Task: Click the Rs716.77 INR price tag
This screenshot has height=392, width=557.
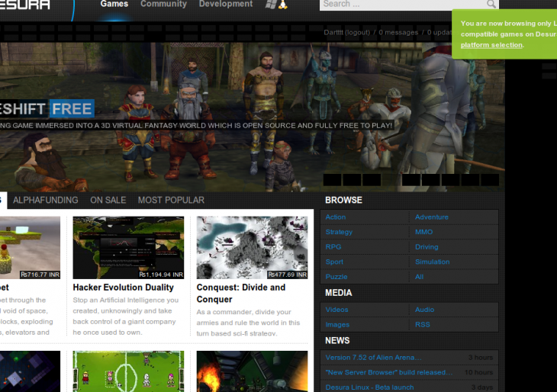Action: click(x=40, y=275)
